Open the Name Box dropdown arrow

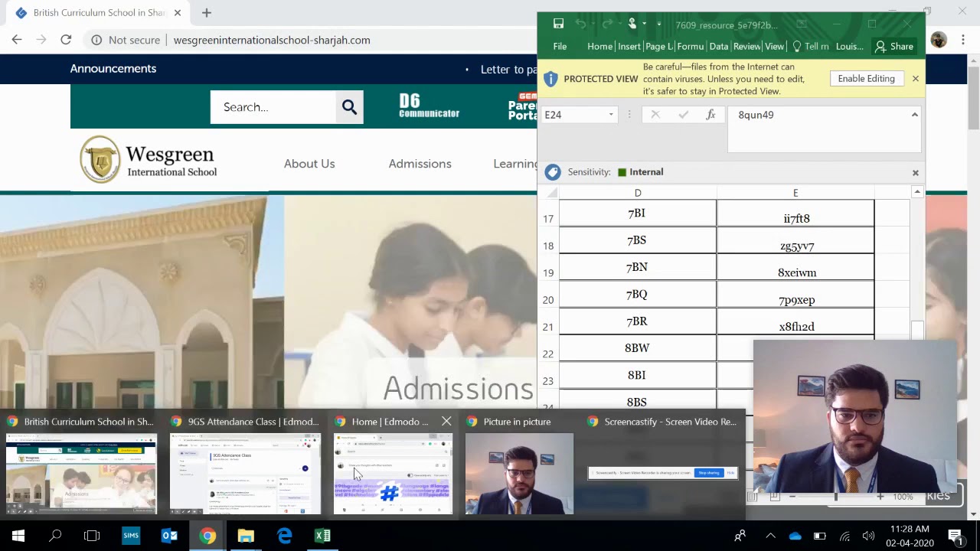tap(611, 115)
